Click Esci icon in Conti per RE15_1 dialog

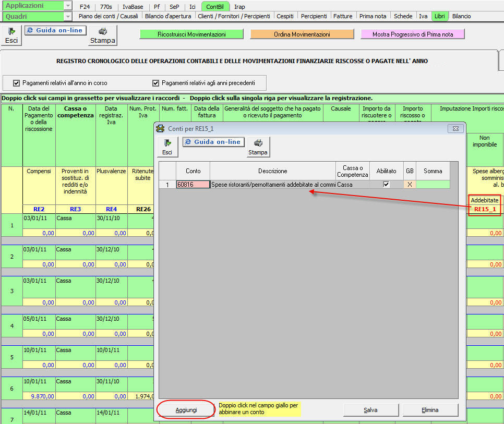(167, 147)
